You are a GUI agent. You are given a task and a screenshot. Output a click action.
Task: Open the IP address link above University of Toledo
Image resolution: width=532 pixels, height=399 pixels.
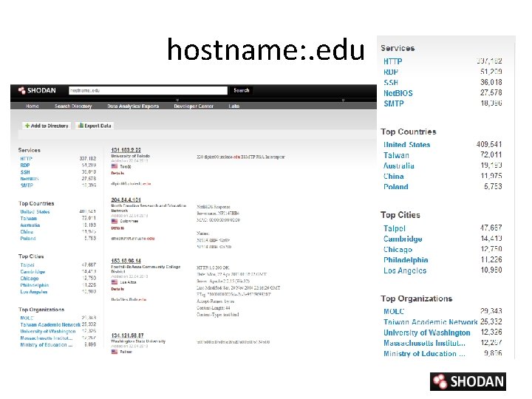tap(126, 150)
